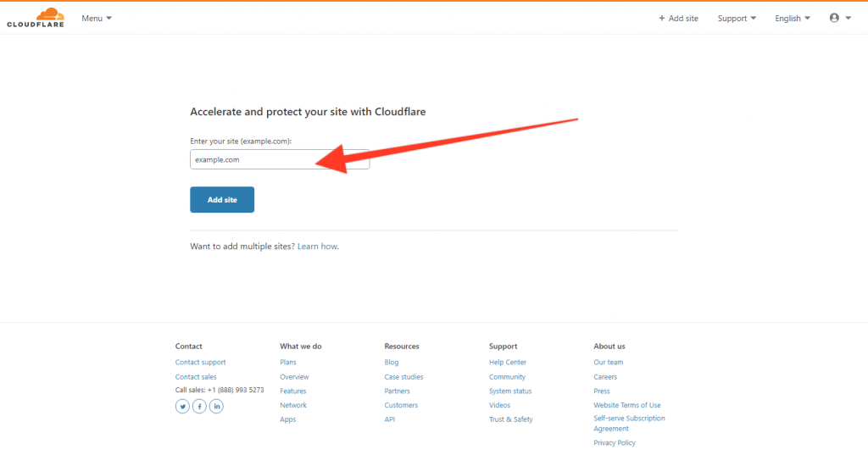The height and width of the screenshot is (455, 868).
Task: Open the Support dropdown
Action: tap(737, 19)
